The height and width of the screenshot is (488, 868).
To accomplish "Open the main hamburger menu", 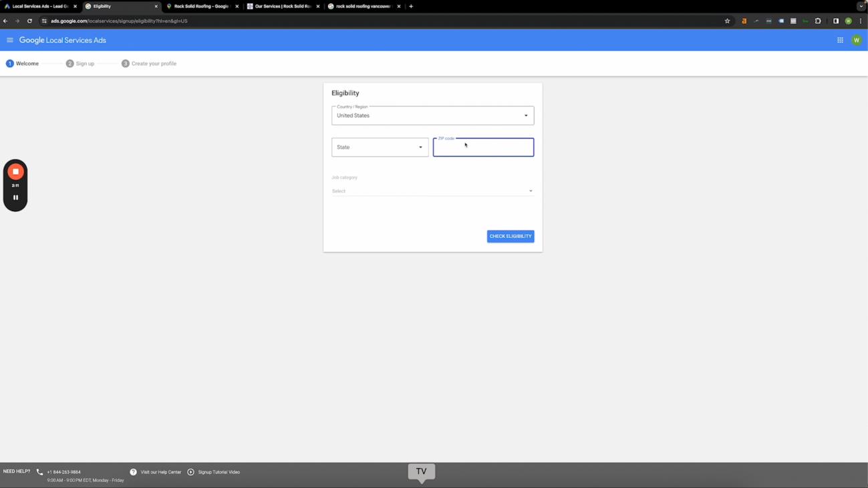I will [x=10, y=40].
